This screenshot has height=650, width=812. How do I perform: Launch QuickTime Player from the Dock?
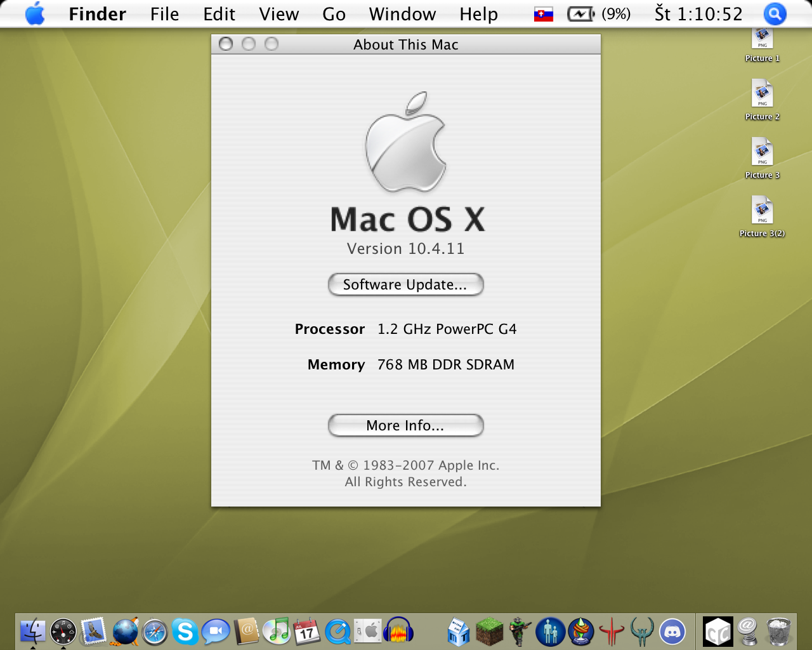pyautogui.click(x=337, y=632)
